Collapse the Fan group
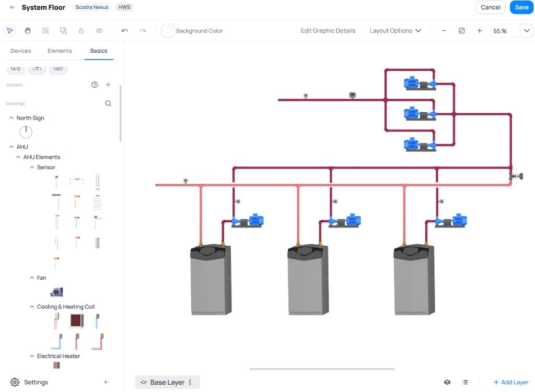Image resolution: width=535 pixels, height=392 pixels. (x=32, y=278)
